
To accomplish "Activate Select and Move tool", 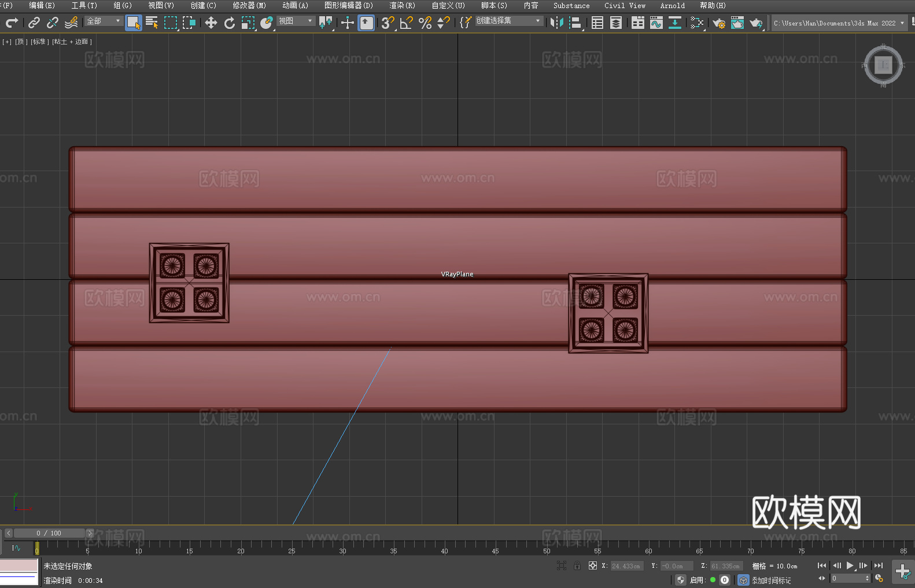I will coord(211,23).
